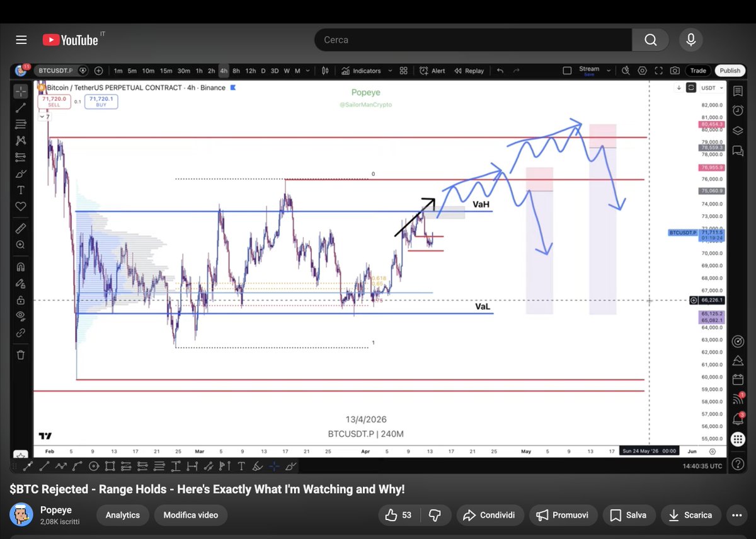
Task: Click the trash remove drawings icon
Action: [x=21, y=355]
